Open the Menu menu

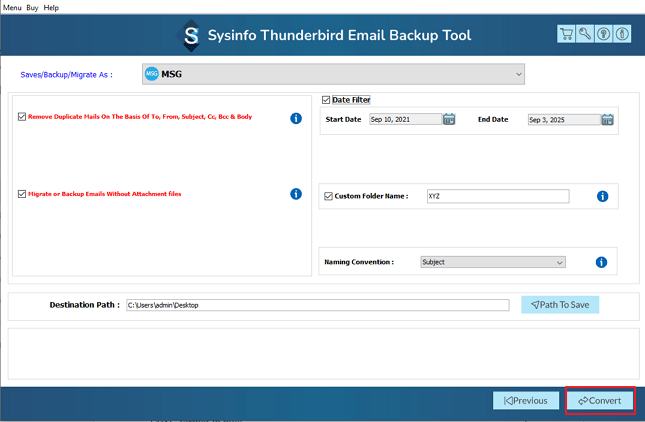12,7
